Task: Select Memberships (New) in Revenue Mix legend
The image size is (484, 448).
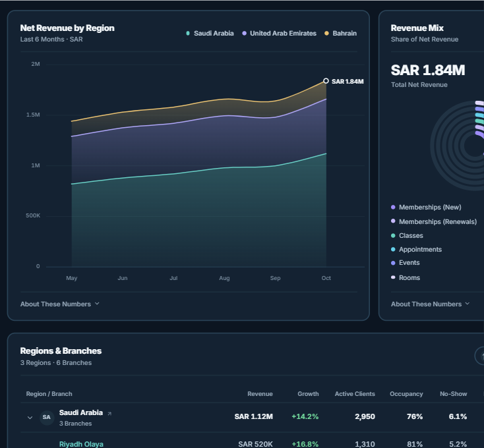Action: (x=426, y=207)
